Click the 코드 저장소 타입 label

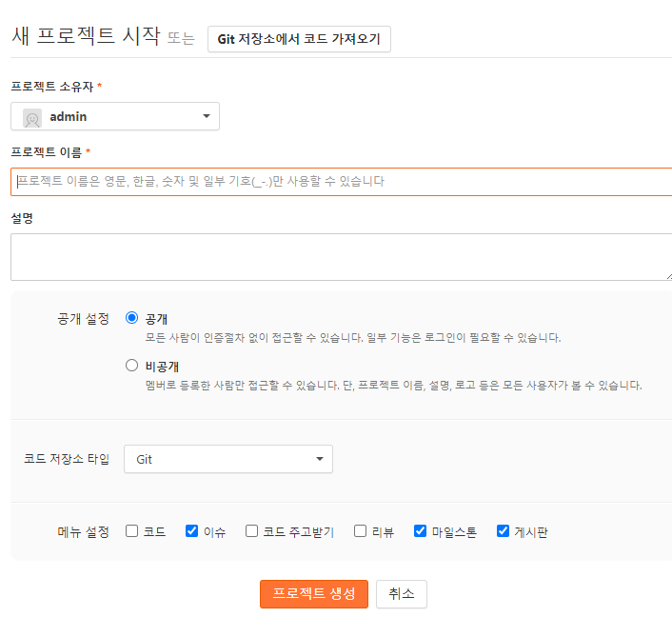(67, 459)
